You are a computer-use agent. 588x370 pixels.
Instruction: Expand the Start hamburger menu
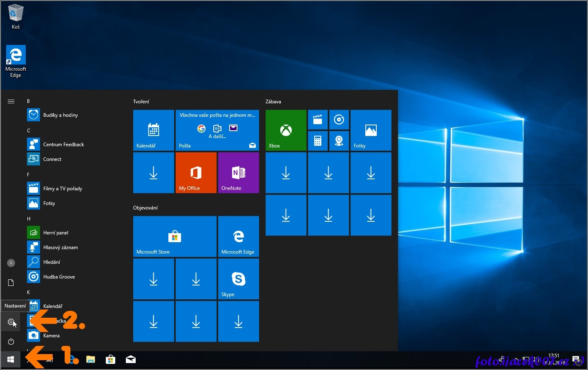(x=11, y=101)
